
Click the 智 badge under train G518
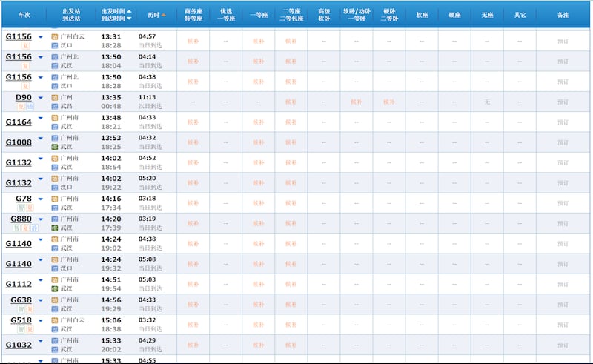click(21, 329)
